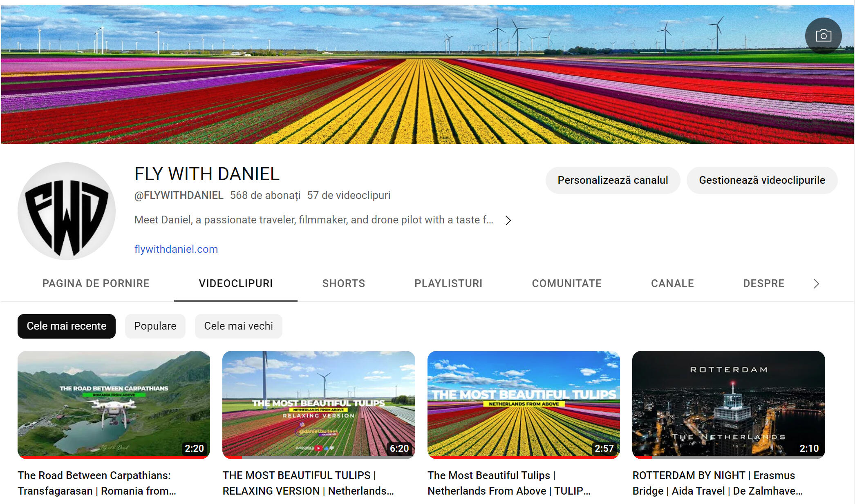Screen dimensions: 855x504
Task: Go to Pagina de pornire tab
Action: click(x=96, y=283)
